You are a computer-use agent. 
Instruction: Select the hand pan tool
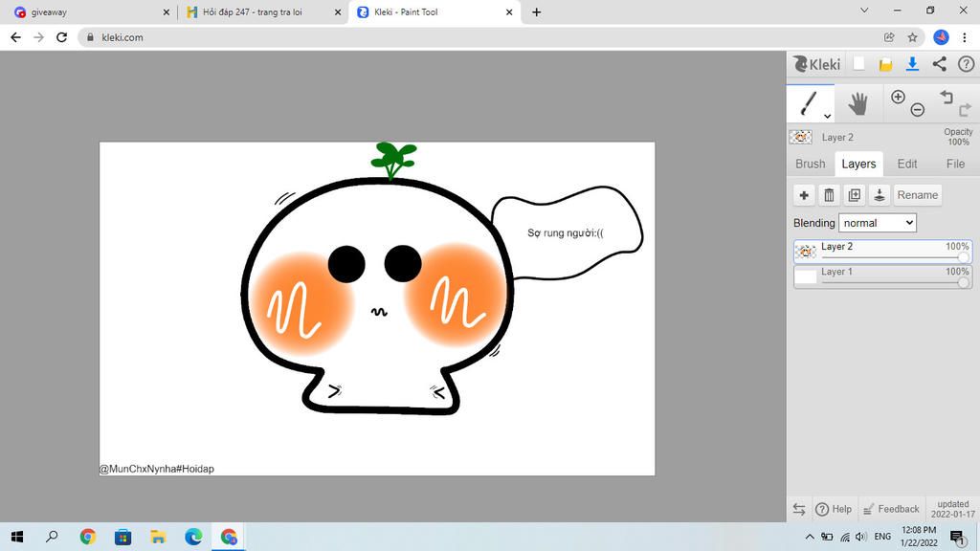coord(857,103)
